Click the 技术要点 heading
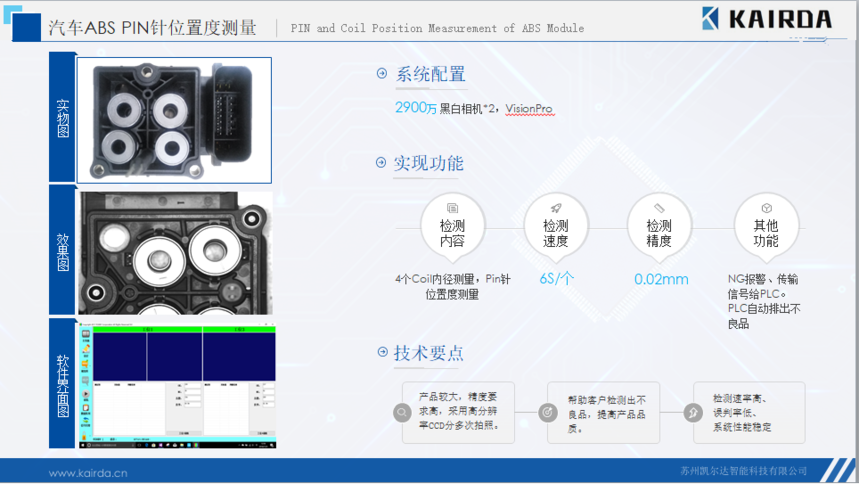Image resolution: width=859 pixels, height=484 pixels. tap(428, 353)
